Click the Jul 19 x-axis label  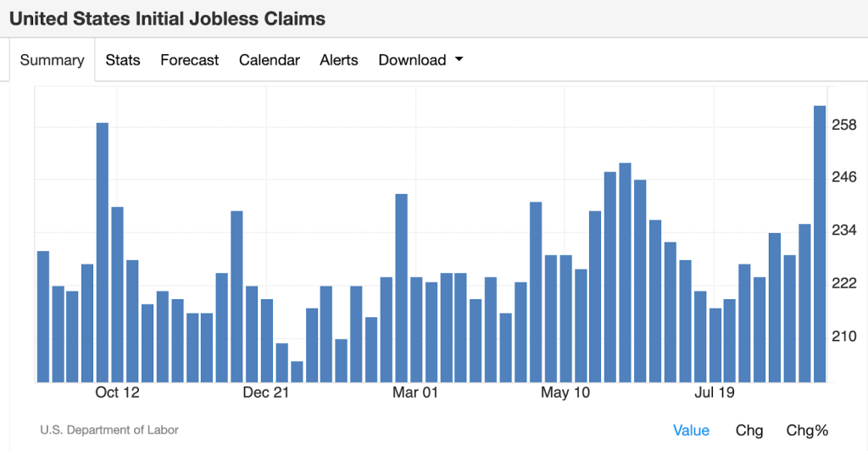715,393
